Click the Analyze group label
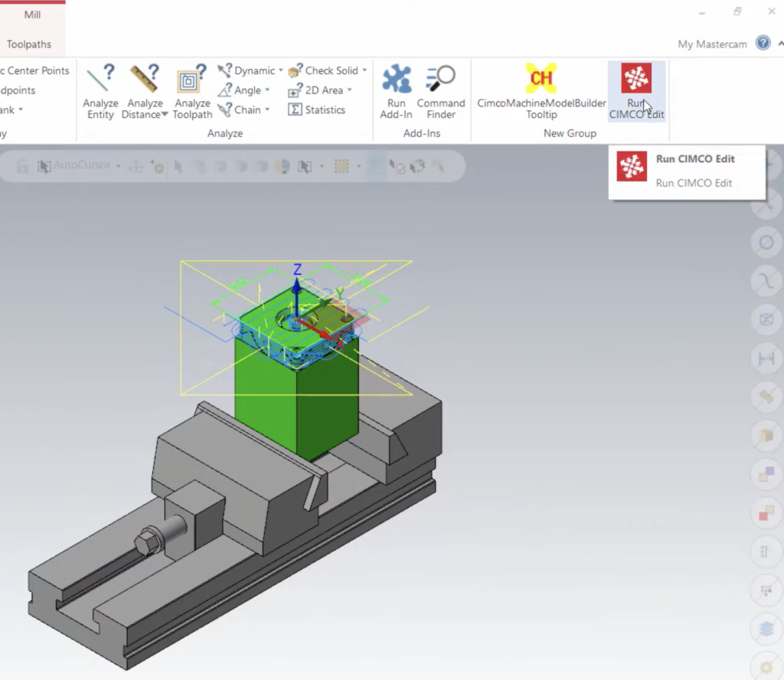The width and height of the screenshot is (784, 680). point(225,133)
